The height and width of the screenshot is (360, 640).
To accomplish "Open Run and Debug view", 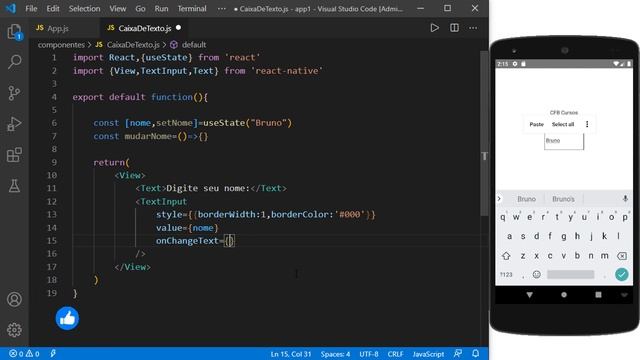I will (14, 124).
